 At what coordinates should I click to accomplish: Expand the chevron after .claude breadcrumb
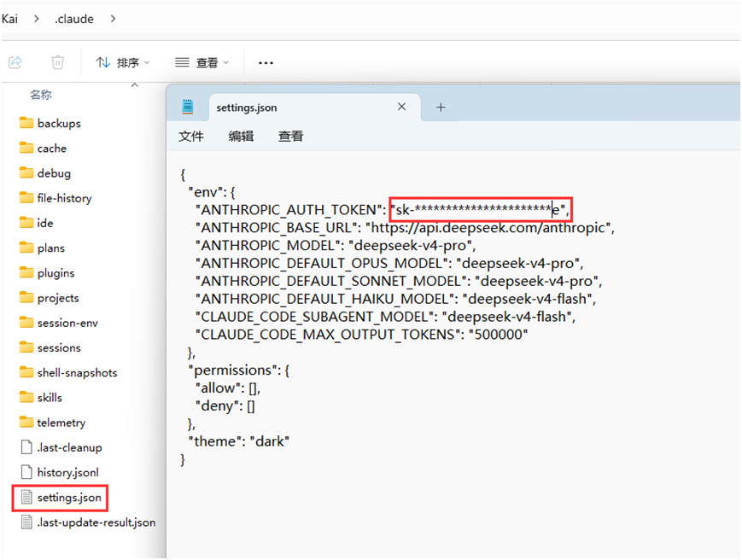tap(113, 19)
